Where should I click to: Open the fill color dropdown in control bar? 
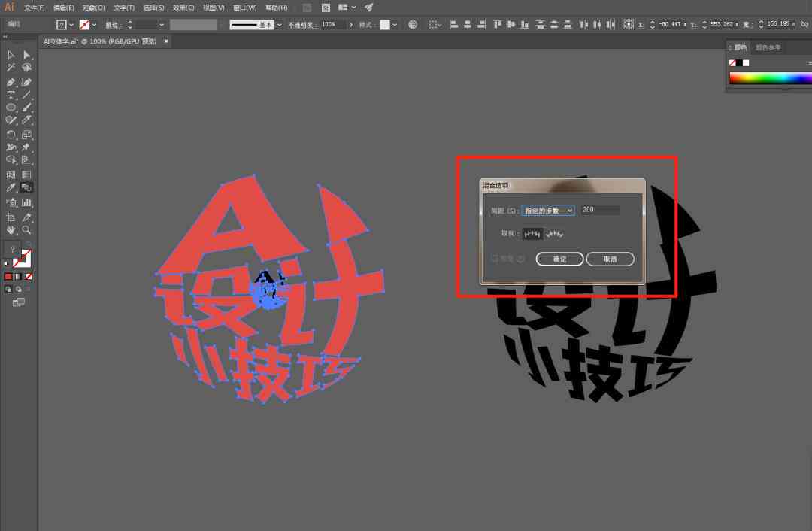coord(71,24)
